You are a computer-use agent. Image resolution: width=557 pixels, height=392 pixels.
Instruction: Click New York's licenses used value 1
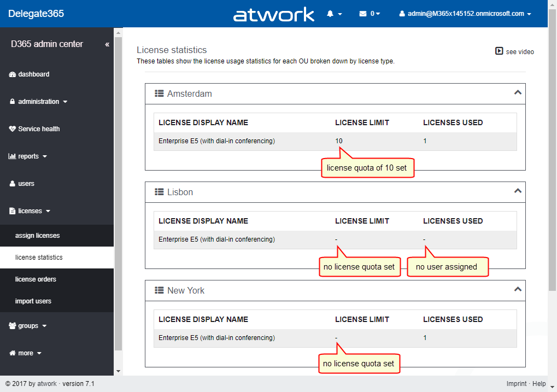click(x=425, y=338)
